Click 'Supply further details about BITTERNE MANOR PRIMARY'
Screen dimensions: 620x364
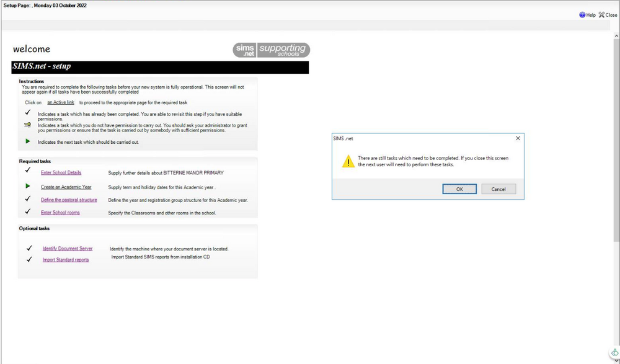click(166, 173)
